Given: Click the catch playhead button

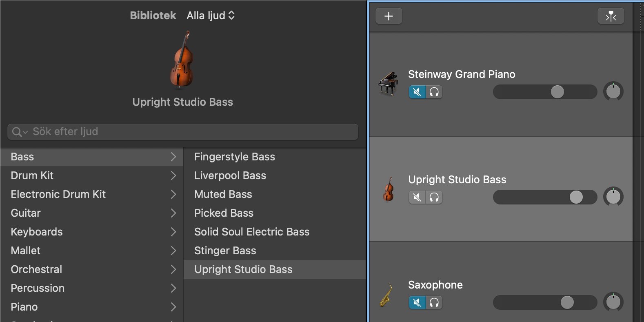Looking at the screenshot, I should (x=611, y=16).
